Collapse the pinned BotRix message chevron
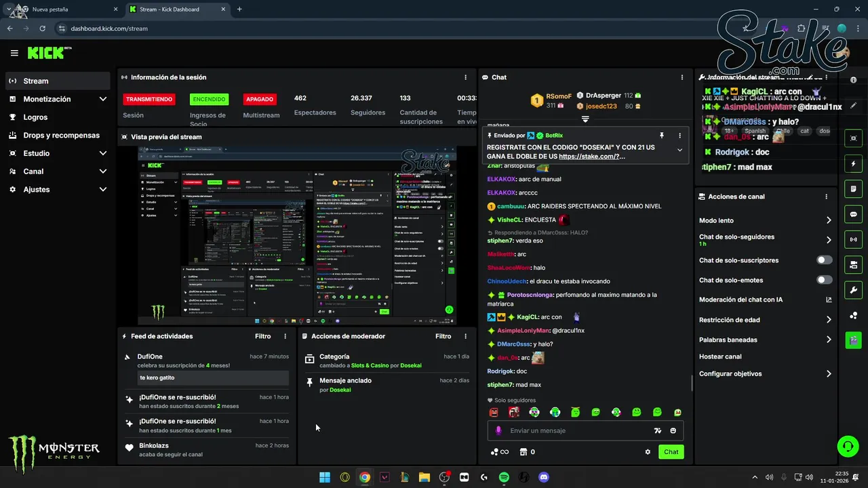 click(x=679, y=150)
